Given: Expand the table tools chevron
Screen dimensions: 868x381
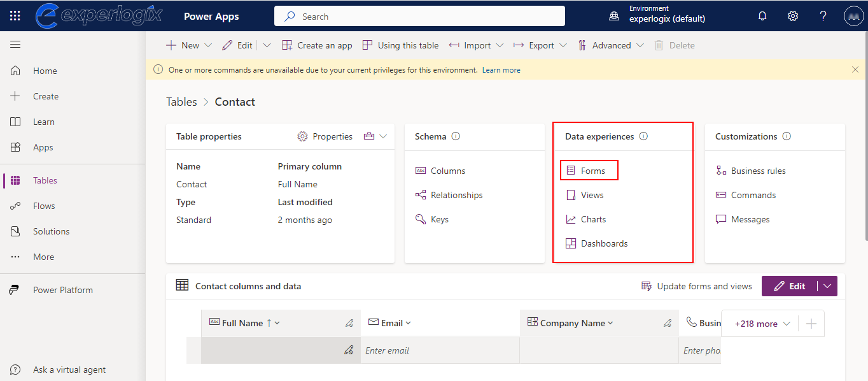Looking at the screenshot, I should [383, 136].
